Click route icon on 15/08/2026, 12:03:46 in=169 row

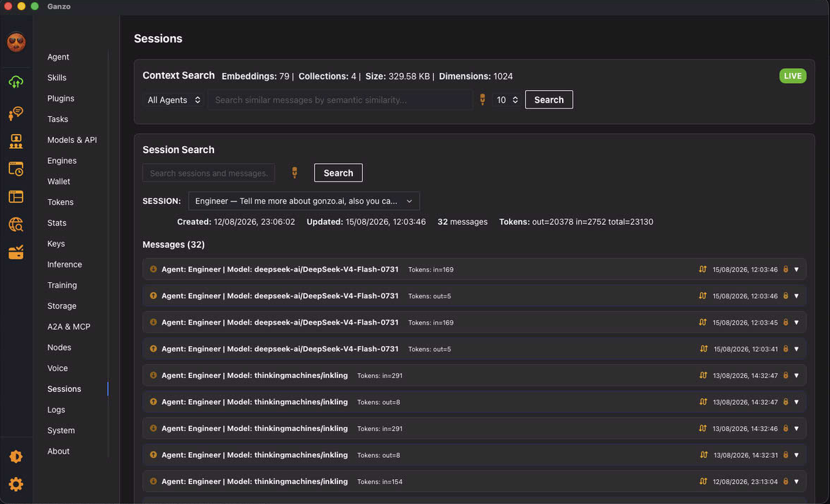tap(702, 269)
